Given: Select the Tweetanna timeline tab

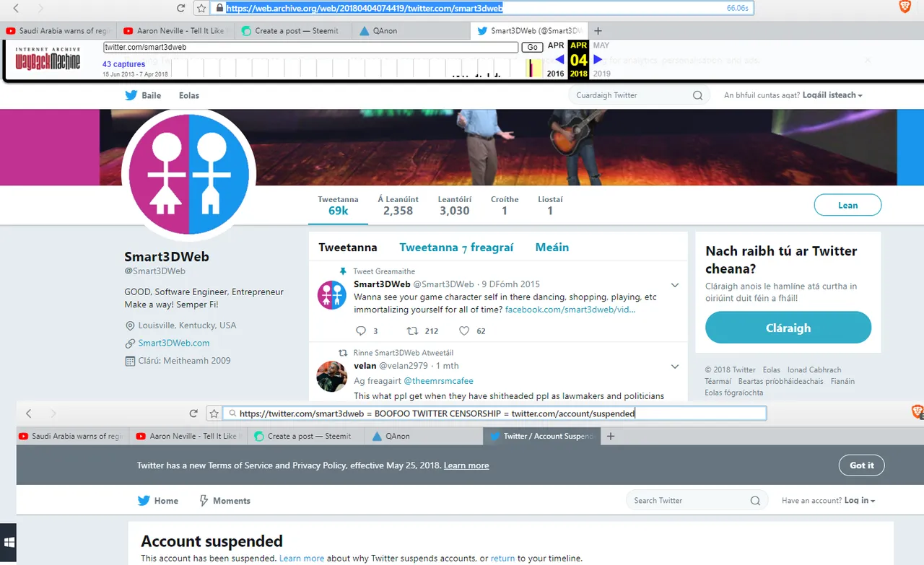Looking at the screenshot, I should coord(348,248).
